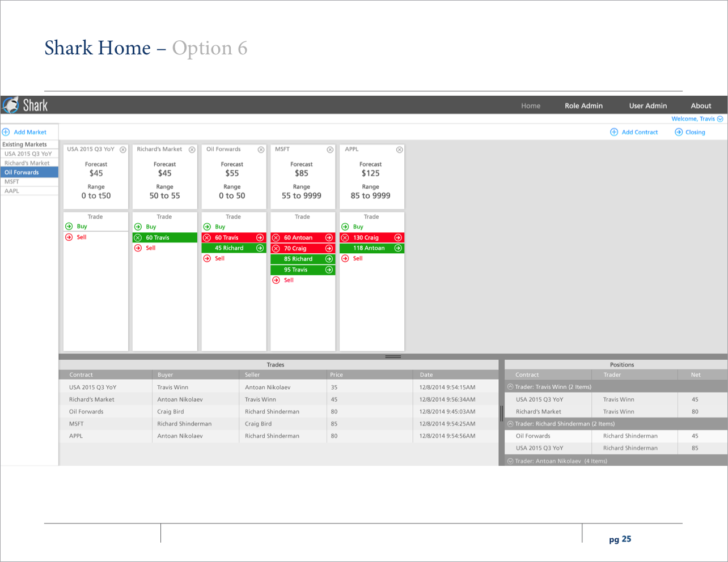Collapse the Trader: Travis Winn group
This screenshot has width=728, height=562.
coord(510,387)
